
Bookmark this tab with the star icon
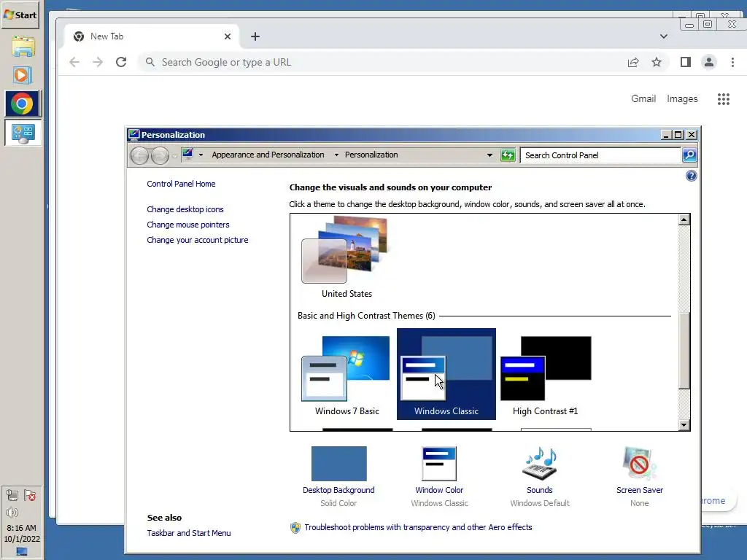coord(657,62)
